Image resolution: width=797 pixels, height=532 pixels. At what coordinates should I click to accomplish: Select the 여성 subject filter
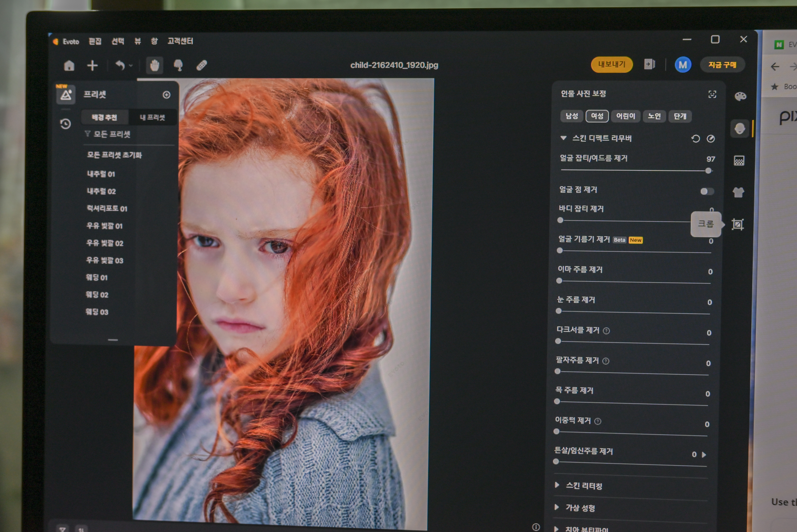click(x=597, y=116)
